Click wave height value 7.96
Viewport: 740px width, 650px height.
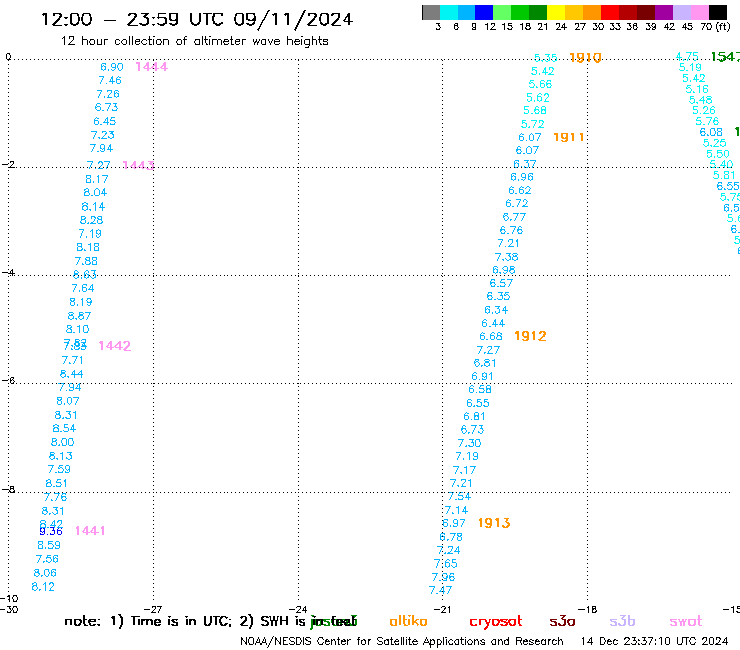point(444,577)
